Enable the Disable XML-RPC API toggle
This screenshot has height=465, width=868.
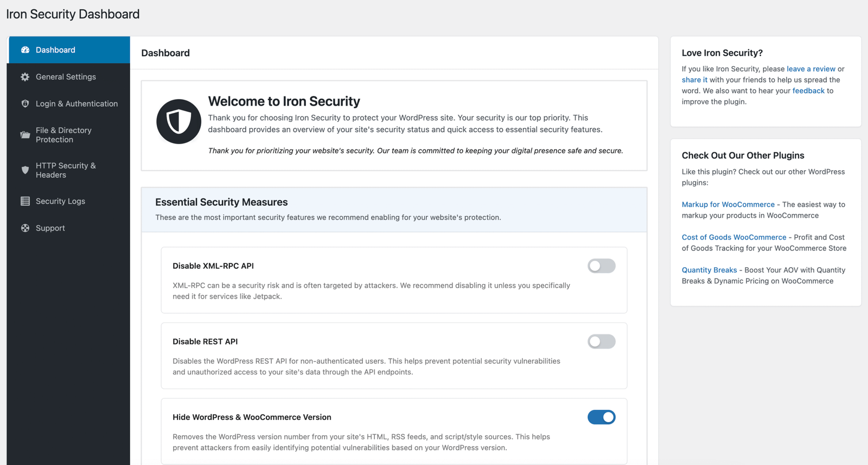[602, 266]
